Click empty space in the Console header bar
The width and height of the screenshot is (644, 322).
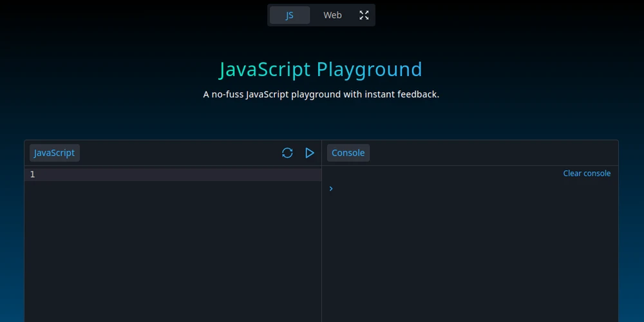tap(493, 153)
